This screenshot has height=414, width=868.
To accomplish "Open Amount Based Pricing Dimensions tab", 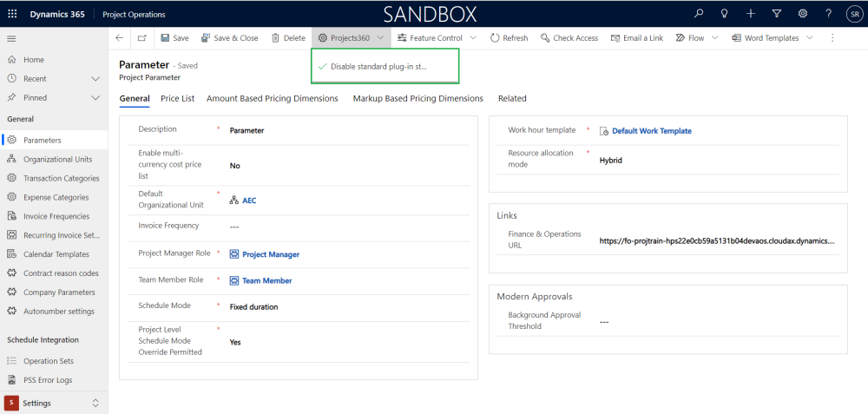I will [273, 99].
